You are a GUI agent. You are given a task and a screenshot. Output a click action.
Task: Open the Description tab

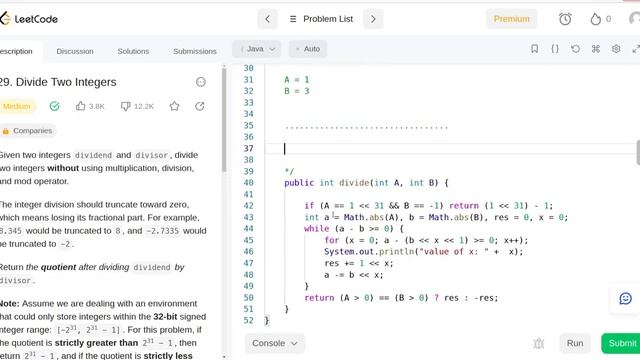(x=16, y=51)
